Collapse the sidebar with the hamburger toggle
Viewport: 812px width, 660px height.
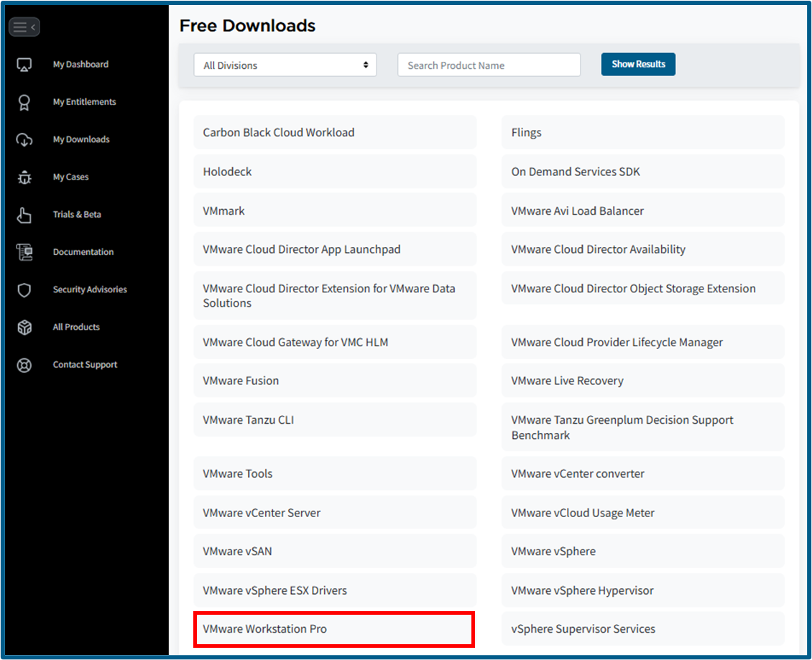(x=24, y=27)
